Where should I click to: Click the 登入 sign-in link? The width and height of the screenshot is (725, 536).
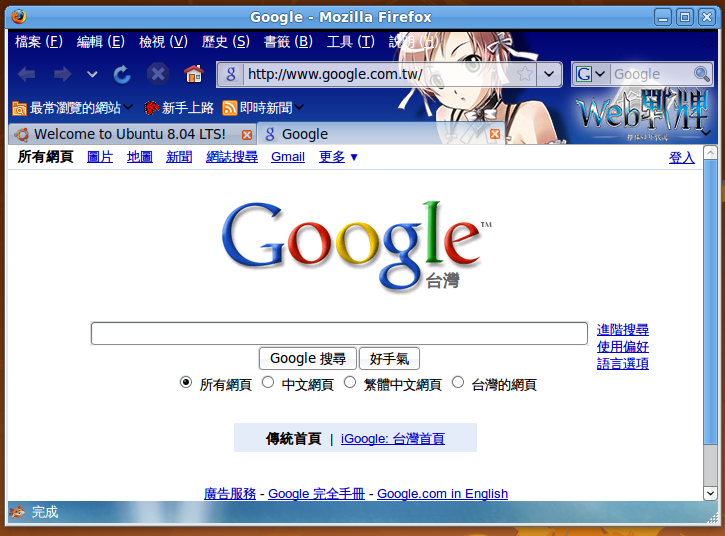[x=682, y=158]
